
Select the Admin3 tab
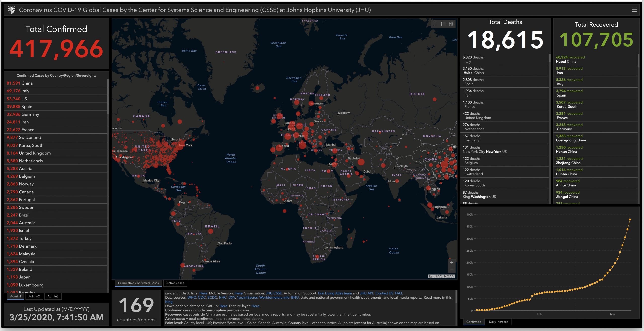[x=53, y=296]
